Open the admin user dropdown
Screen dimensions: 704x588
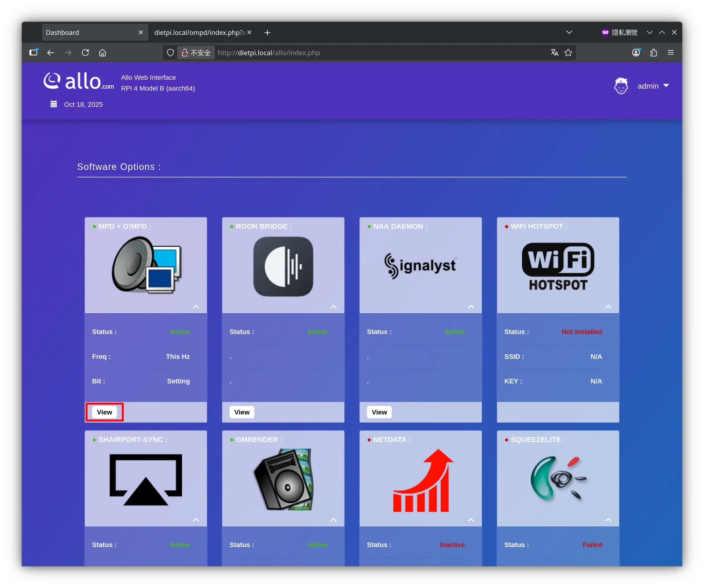pyautogui.click(x=653, y=86)
